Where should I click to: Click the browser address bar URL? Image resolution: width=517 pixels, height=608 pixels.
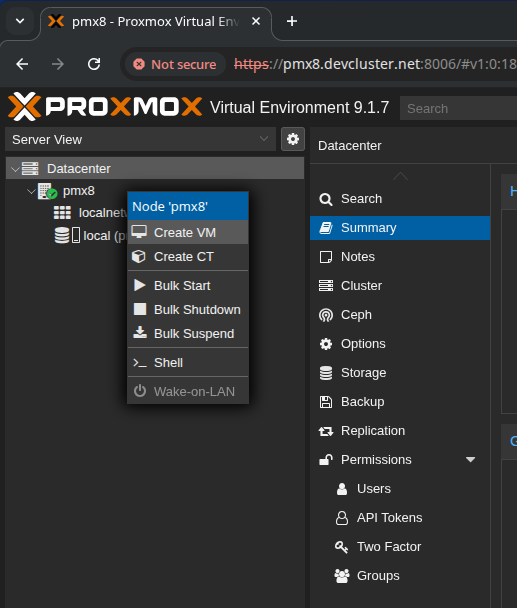pos(375,64)
